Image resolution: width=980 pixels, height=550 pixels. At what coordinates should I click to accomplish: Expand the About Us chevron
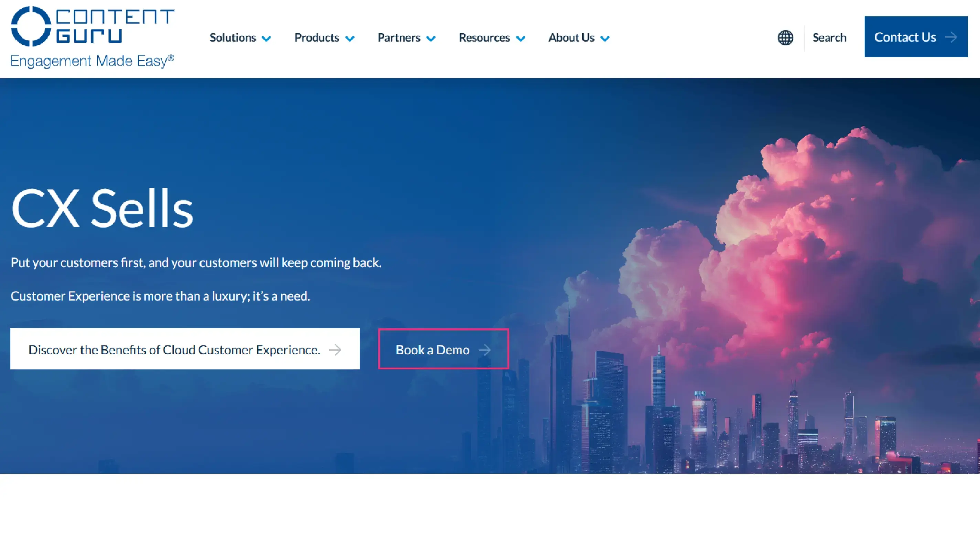point(605,39)
